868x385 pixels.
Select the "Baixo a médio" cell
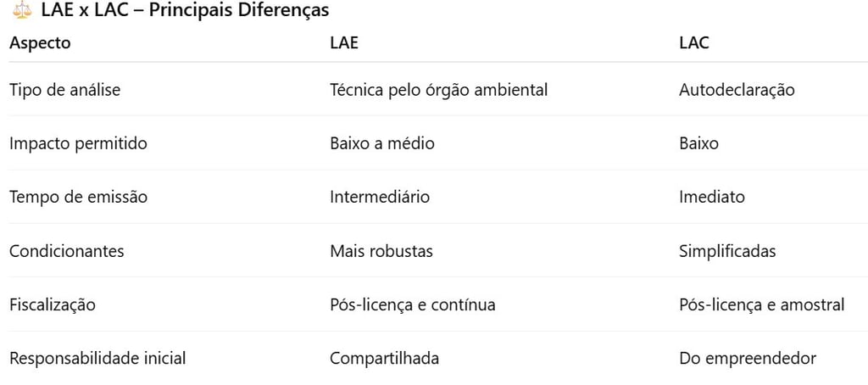click(x=381, y=143)
